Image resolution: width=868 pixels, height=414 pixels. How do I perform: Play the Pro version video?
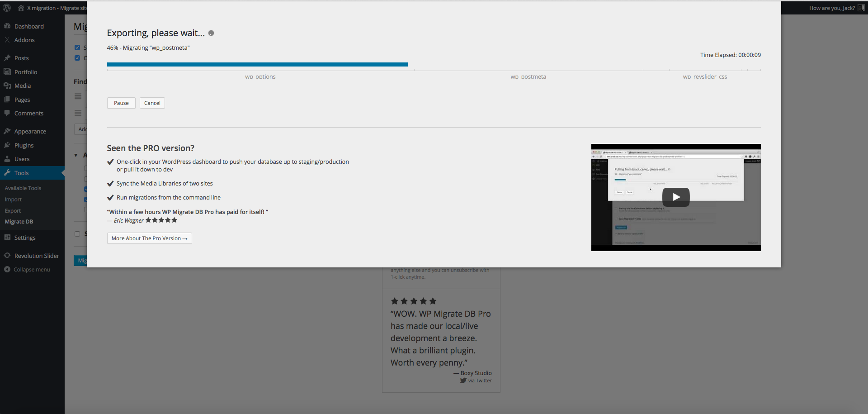(x=676, y=197)
